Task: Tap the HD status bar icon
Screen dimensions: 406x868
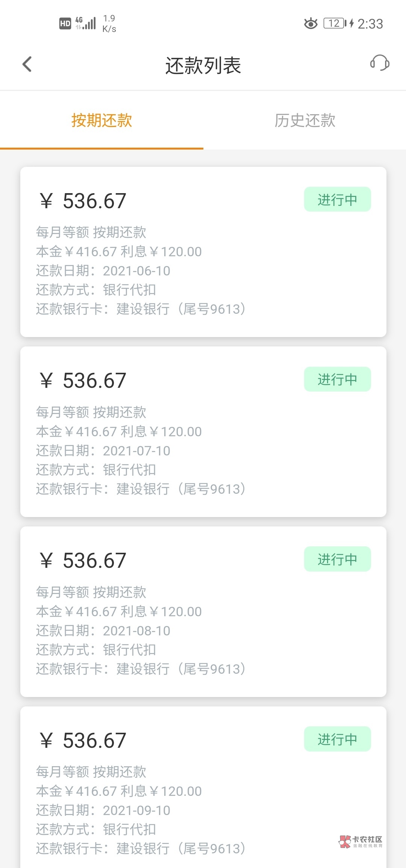Action: pos(65,24)
